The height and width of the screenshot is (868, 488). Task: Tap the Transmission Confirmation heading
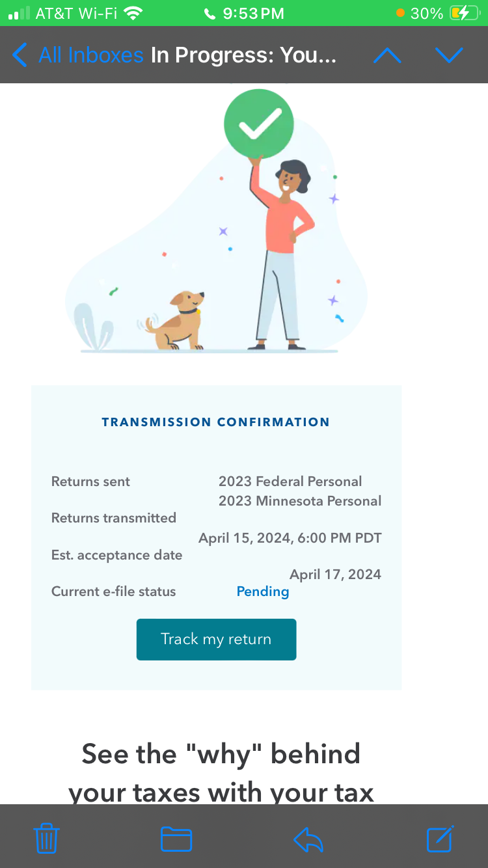216,422
